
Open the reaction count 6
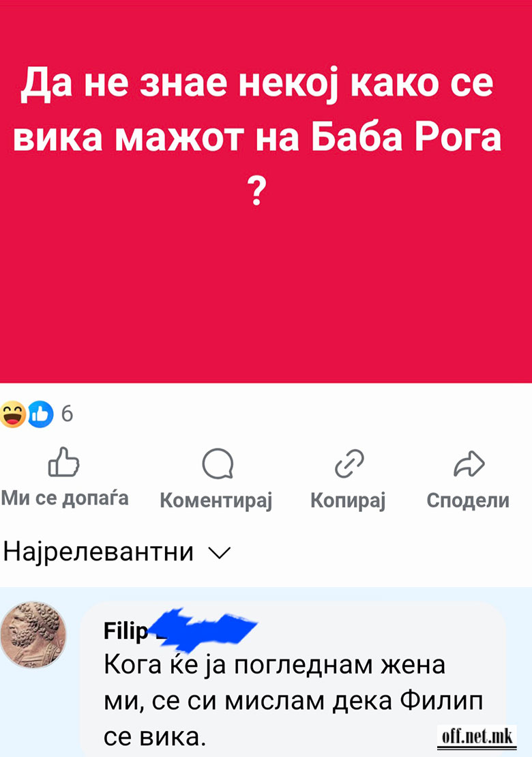[x=67, y=414]
